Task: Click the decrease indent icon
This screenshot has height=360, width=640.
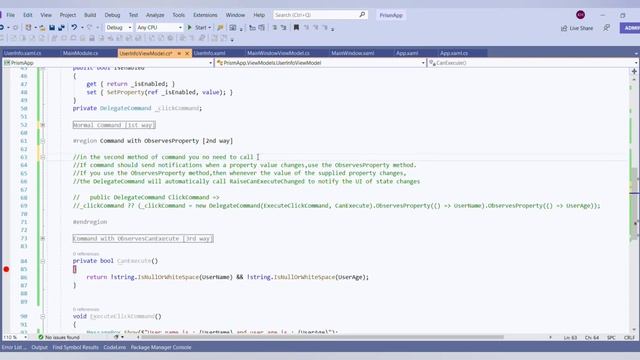Action: [x=252, y=28]
